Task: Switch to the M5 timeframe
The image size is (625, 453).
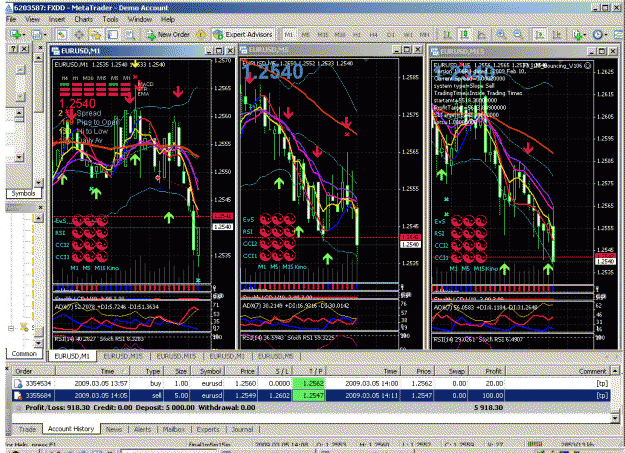Action: tap(305, 35)
